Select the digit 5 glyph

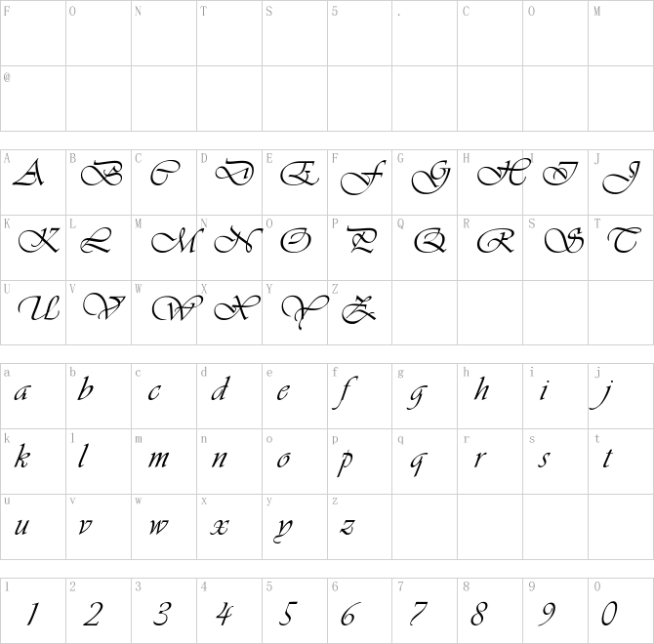coord(288,613)
